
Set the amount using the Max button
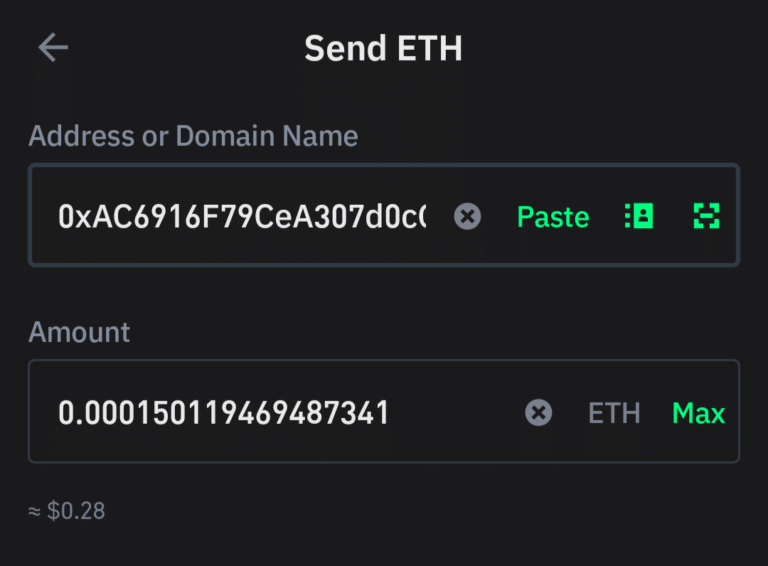tap(698, 413)
